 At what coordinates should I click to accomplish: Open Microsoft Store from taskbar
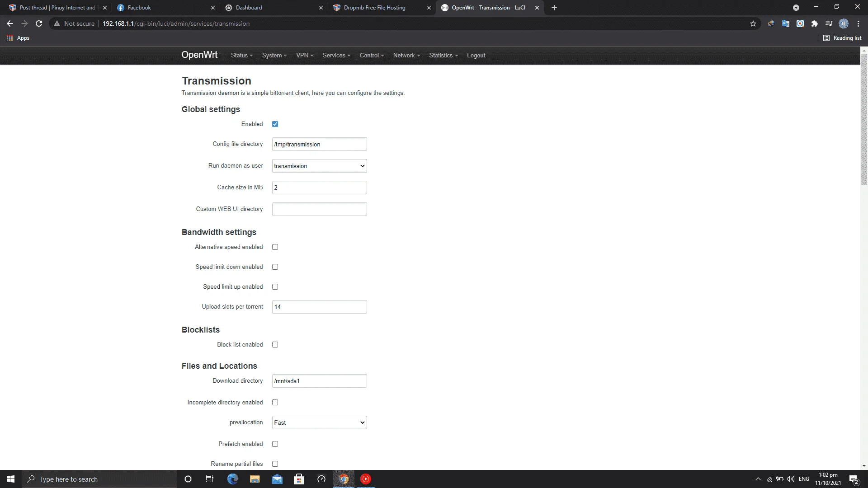pos(299,479)
